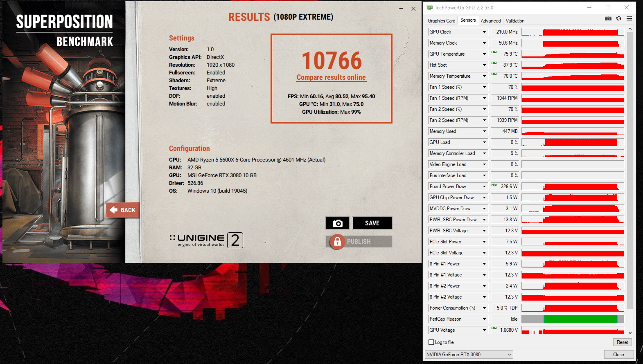Click the benchmark score 10766
Screen dimensions: 643x364
point(332,61)
